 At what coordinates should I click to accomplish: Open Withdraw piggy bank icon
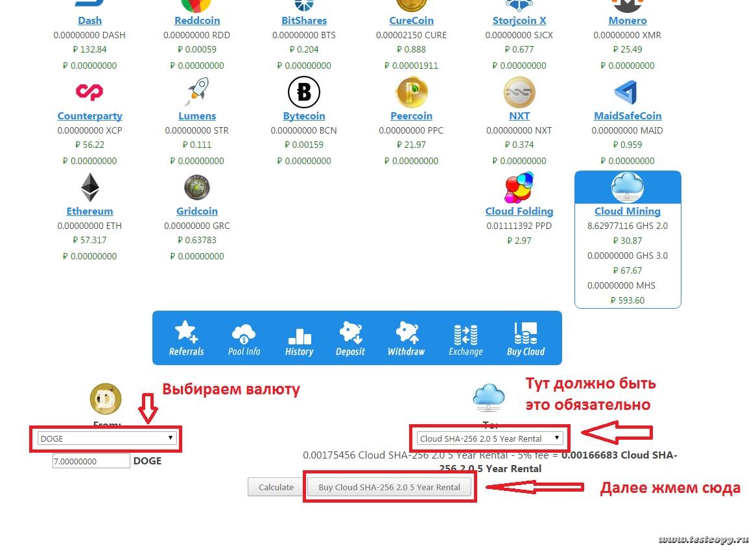click(x=406, y=333)
